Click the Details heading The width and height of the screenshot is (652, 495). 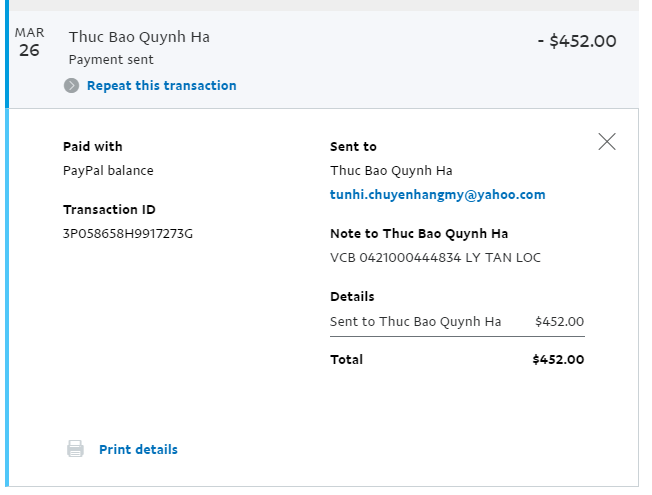pos(352,297)
